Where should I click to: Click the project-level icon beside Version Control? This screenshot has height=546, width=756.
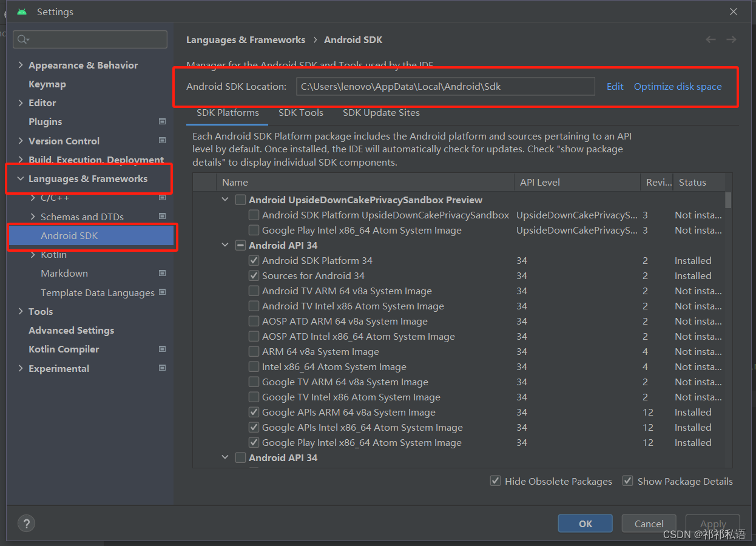pos(162,140)
